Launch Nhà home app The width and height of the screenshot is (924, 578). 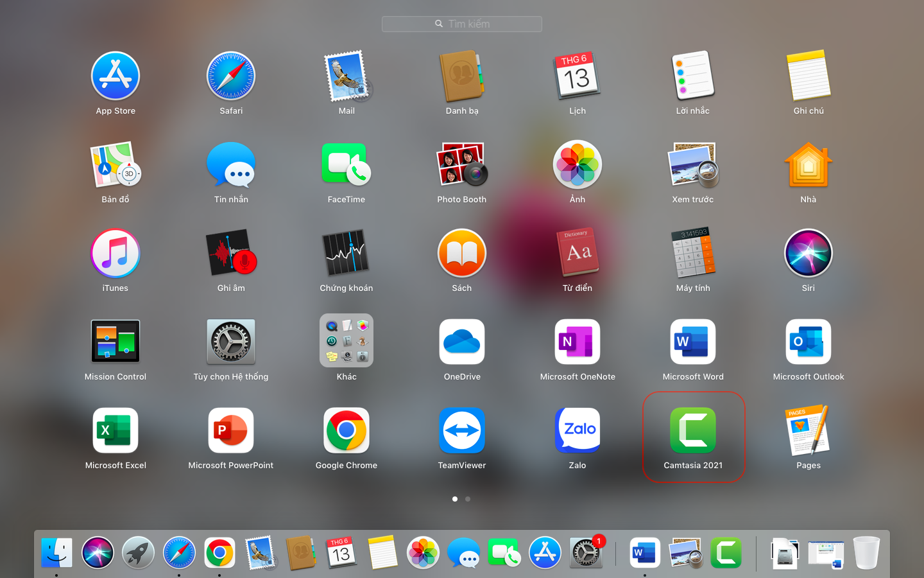click(x=809, y=164)
